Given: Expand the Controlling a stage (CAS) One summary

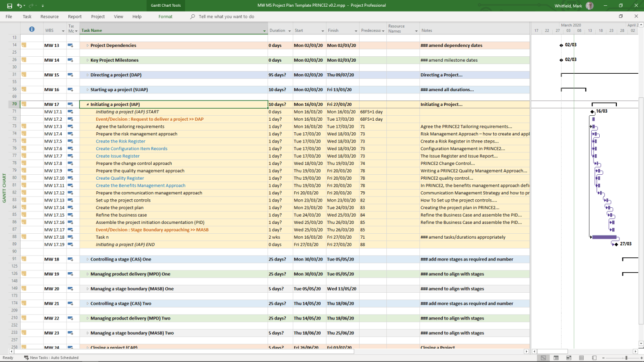Looking at the screenshot, I should click(88, 259).
